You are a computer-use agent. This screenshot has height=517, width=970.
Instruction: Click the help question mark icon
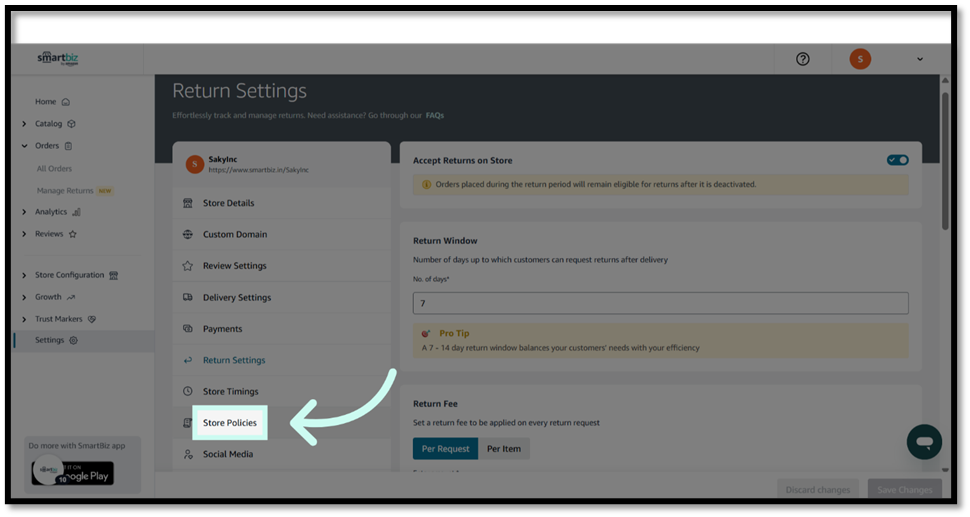point(802,59)
